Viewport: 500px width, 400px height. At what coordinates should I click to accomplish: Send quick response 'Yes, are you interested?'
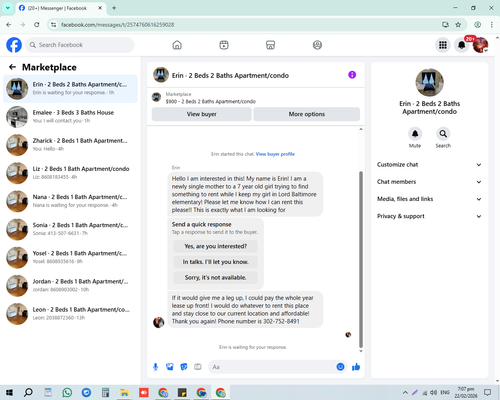point(216,246)
